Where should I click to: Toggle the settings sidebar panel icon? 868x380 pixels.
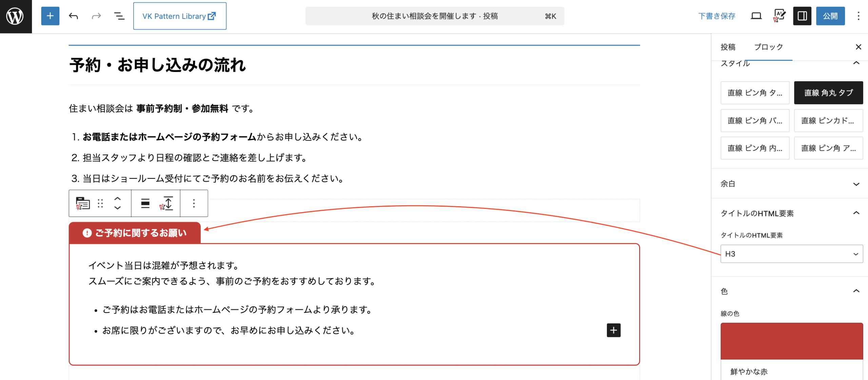pos(802,16)
